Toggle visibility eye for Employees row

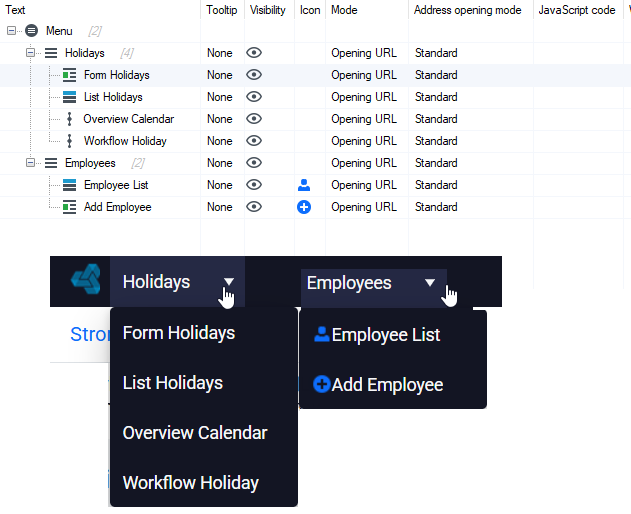[254, 163]
